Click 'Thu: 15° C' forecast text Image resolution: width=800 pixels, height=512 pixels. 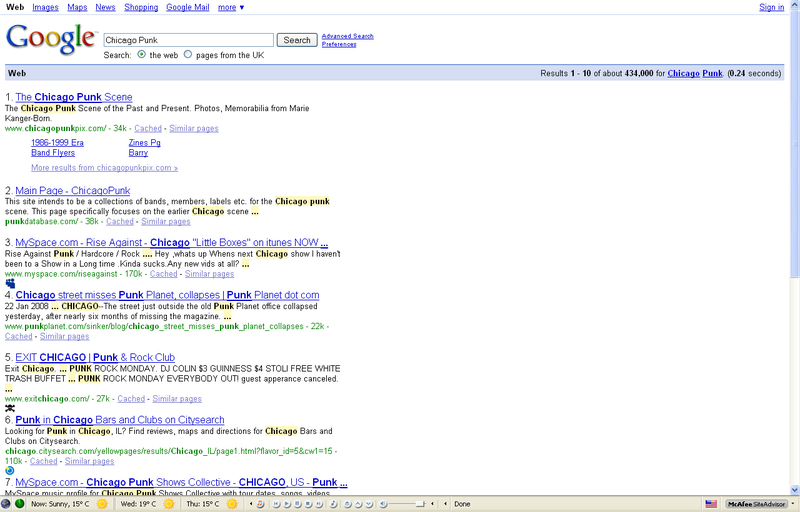pyautogui.click(x=203, y=504)
